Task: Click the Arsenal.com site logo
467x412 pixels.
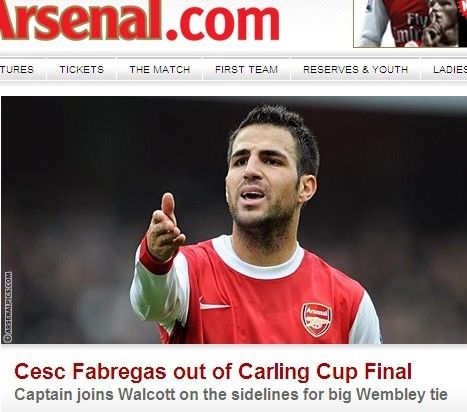Action: [139, 21]
